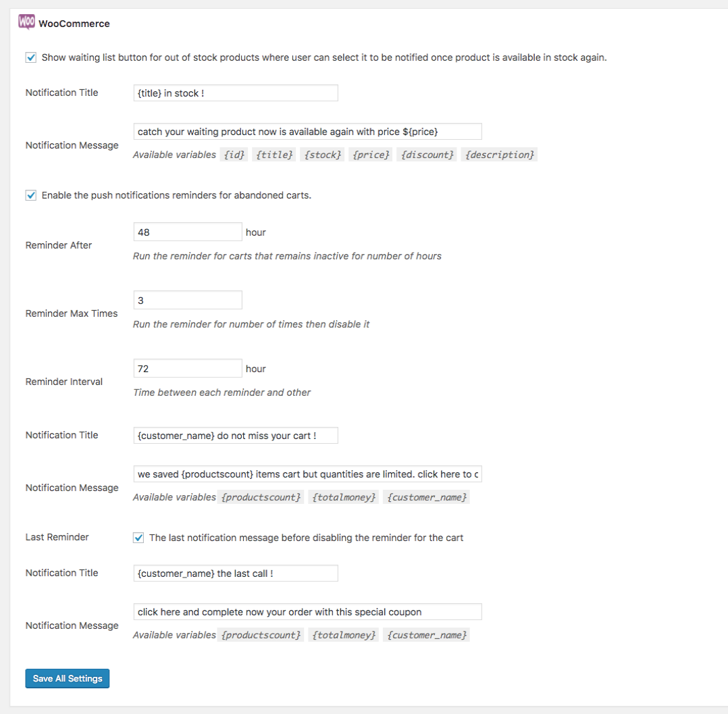The height and width of the screenshot is (714, 728).
Task: Click the {description} variable tag
Action: pyautogui.click(x=499, y=155)
